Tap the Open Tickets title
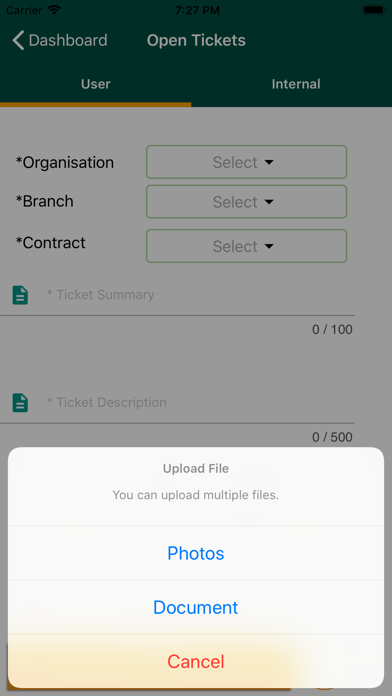The width and height of the screenshot is (392, 696). point(196,40)
